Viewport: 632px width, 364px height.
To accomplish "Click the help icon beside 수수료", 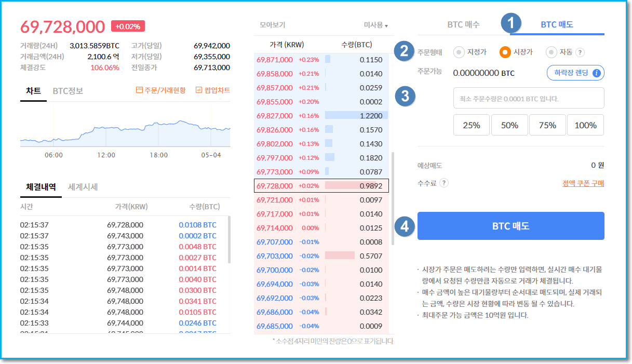I will click(x=444, y=183).
